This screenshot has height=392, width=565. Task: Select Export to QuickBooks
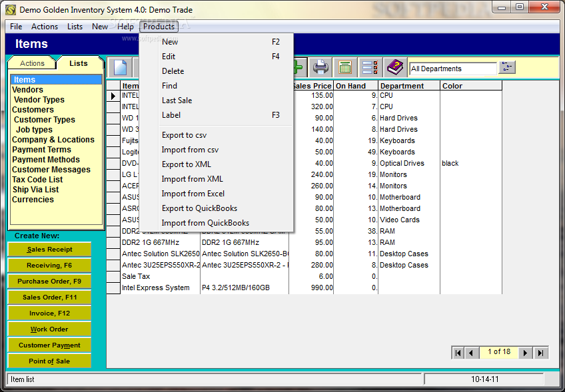pos(216,208)
